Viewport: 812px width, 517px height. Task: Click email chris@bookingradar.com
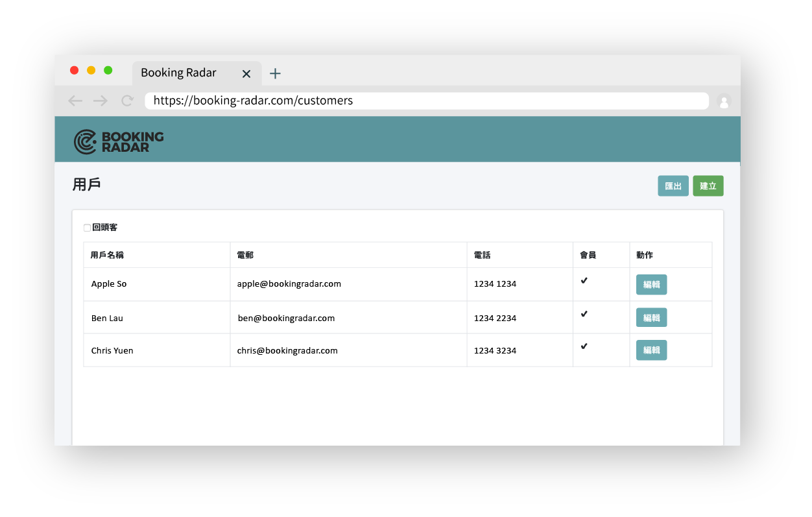[x=287, y=351]
